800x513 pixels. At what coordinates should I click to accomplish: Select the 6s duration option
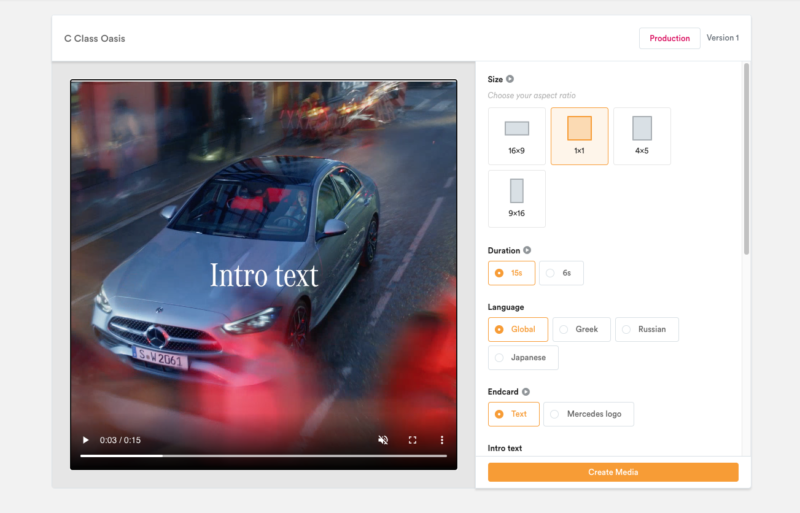(561, 273)
